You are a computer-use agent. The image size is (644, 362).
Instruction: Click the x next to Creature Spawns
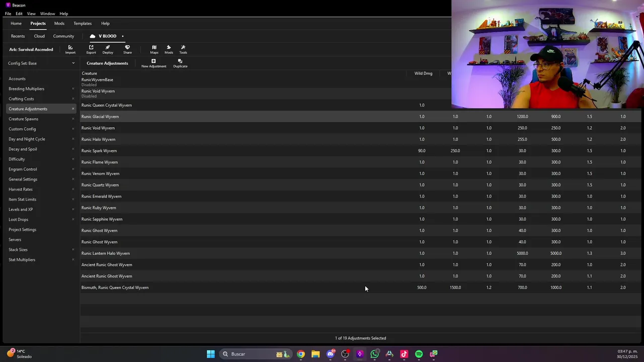(x=73, y=119)
